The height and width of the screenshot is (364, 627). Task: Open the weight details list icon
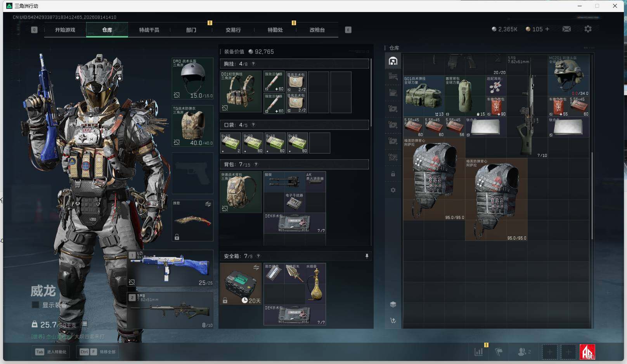pos(84,324)
